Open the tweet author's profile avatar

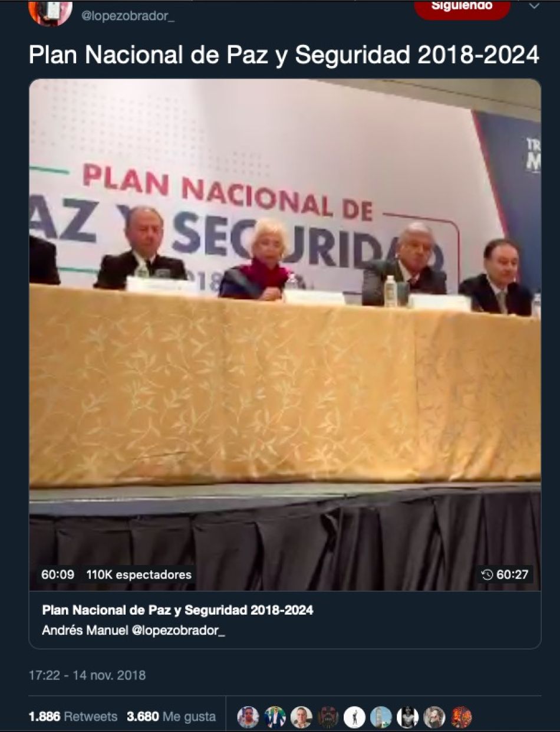51,12
